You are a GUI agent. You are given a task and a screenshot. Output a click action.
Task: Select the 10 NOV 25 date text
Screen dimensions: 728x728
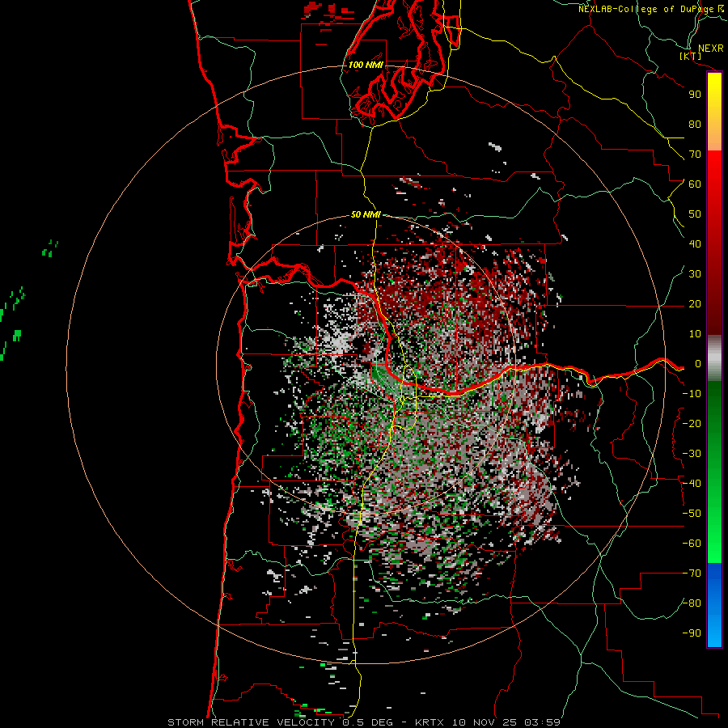point(485,722)
